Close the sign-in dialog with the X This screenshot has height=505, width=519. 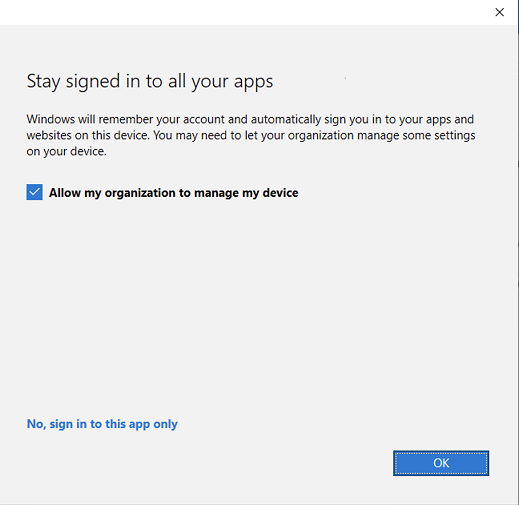[499, 12]
